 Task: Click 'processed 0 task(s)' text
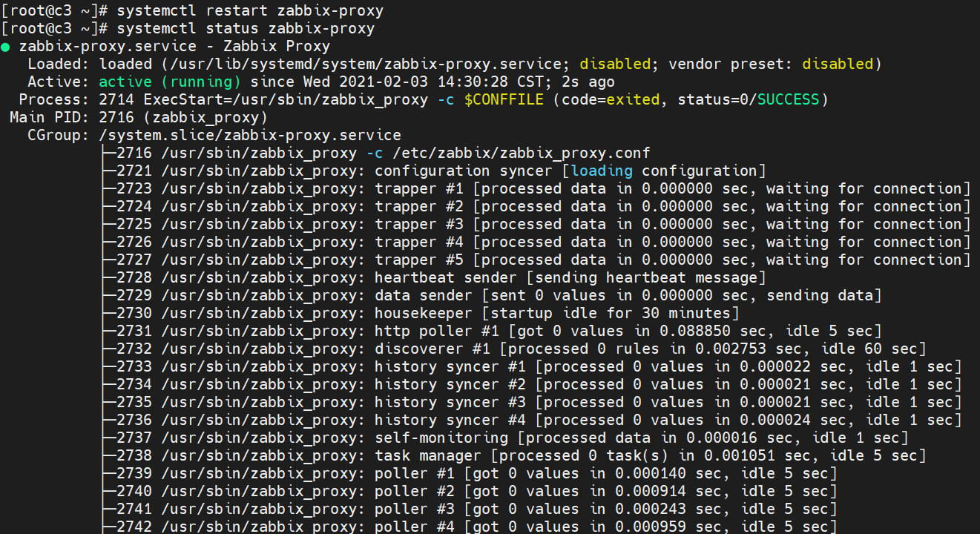coord(584,456)
